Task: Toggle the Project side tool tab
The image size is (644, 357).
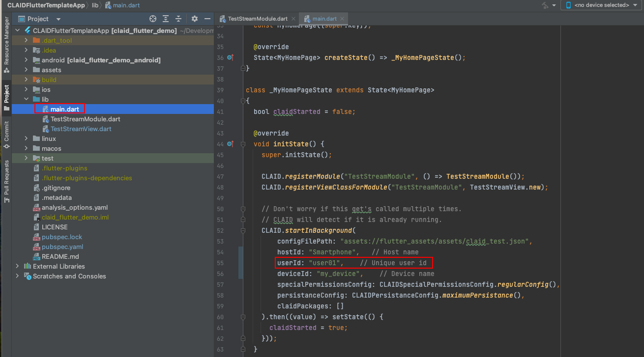Action: tap(6, 98)
